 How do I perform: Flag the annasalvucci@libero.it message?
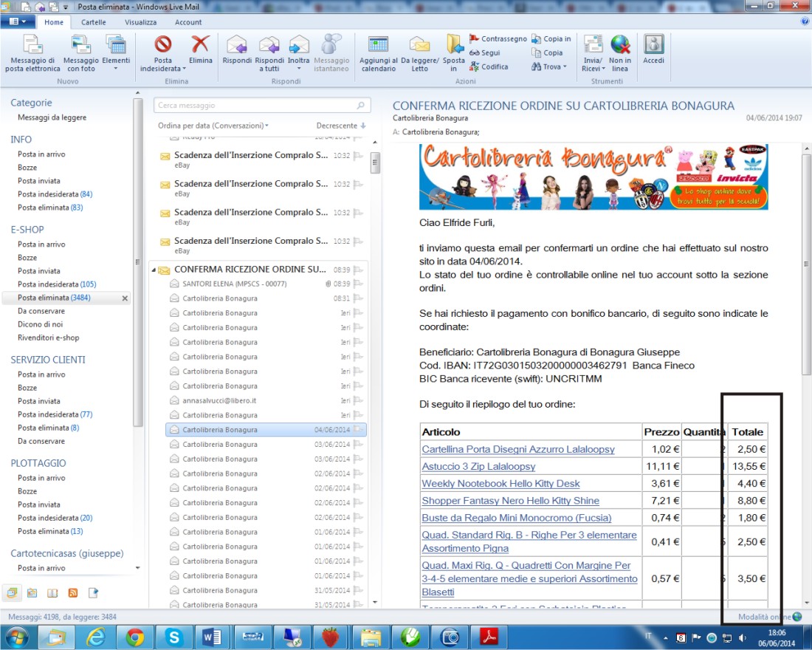pyautogui.click(x=358, y=400)
